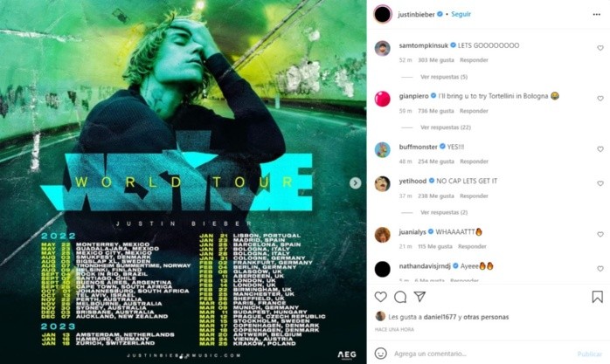The image size is (610, 364).
Task: Like the yetihood comment
Action: coord(600,183)
